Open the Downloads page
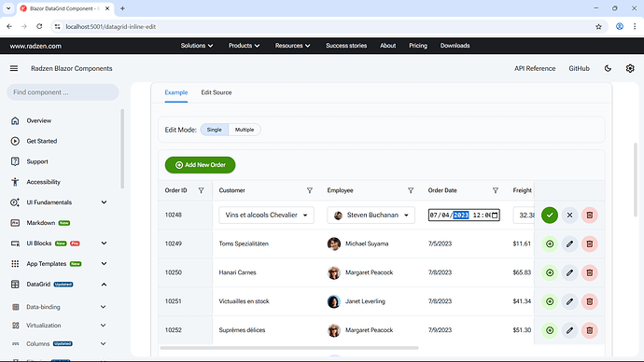This screenshot has width=644, height=362. tap(455, 46)
